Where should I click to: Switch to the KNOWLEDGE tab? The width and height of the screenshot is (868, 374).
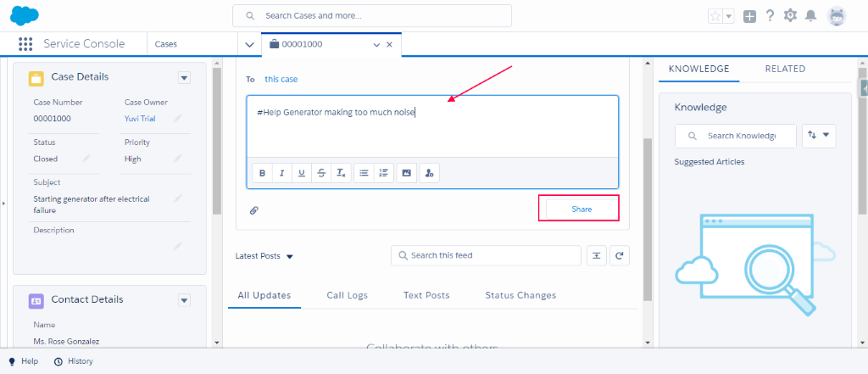pyautogui.click(x=699, y=69)
